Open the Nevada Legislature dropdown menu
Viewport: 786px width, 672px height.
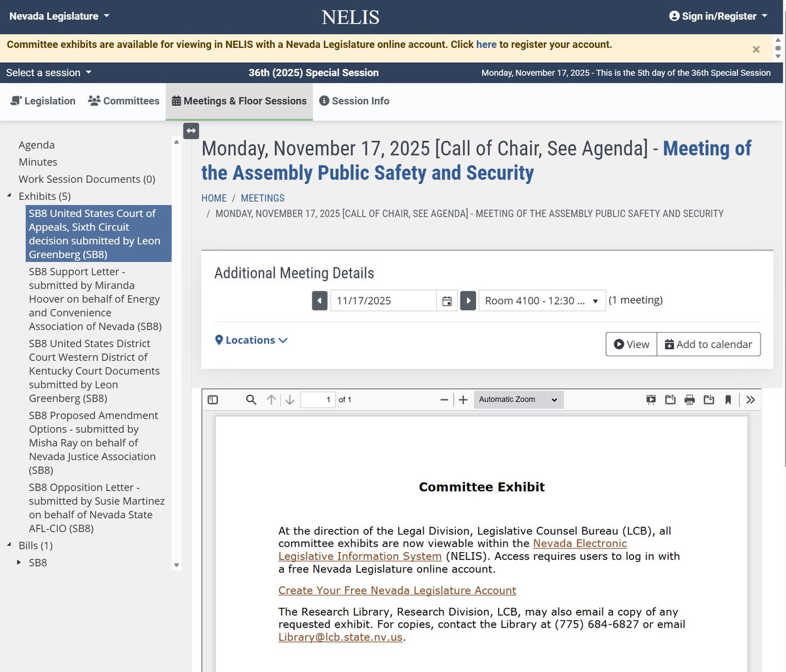pos(60,16)
